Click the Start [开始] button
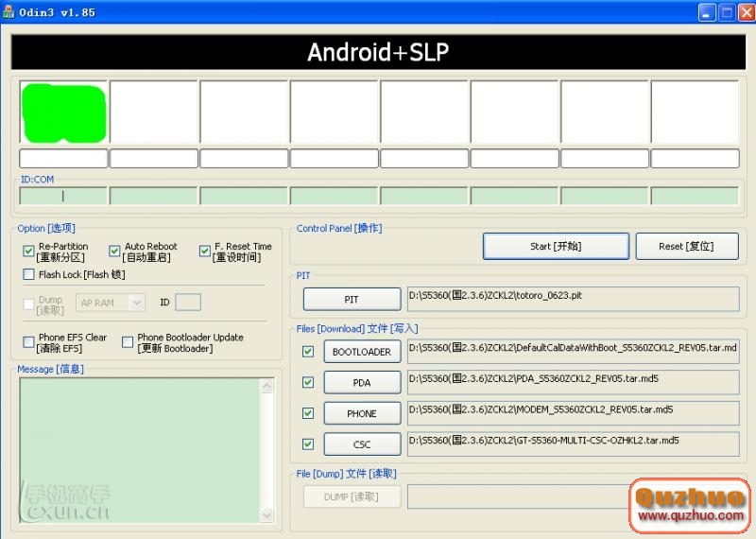 click(x=556, y=246)
